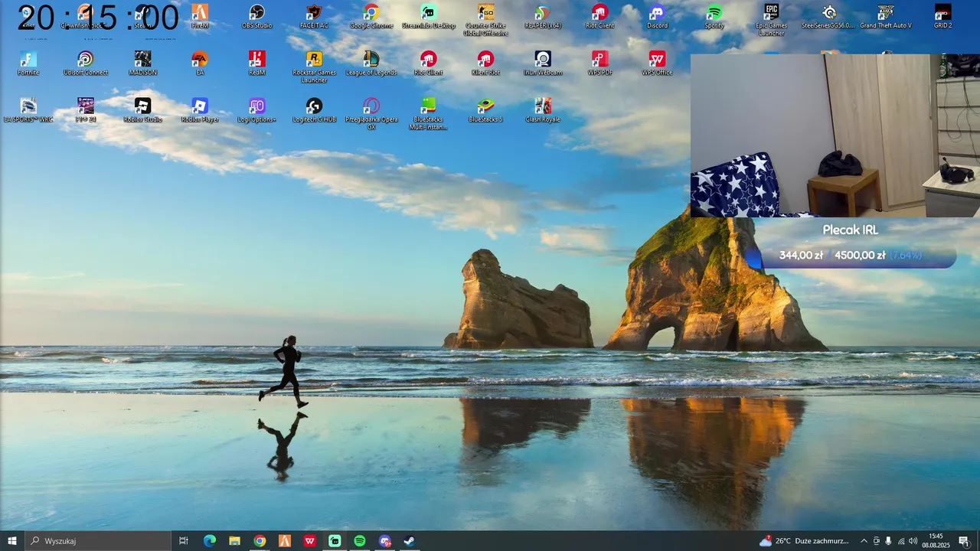This screenshot has height=551, width=980.
Task: Open the volume tray icon
Action: tap(913, 541)
